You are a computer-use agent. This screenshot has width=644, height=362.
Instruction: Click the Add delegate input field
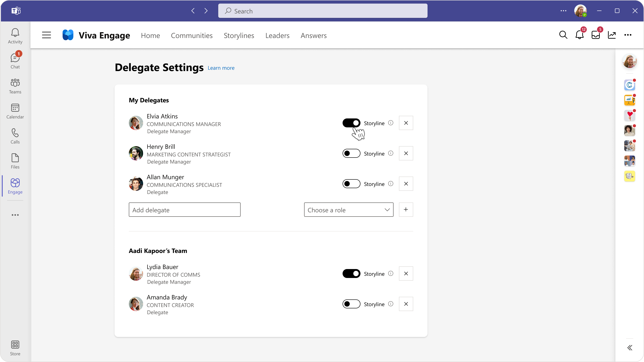pyautogui.click(x=184, y=210)
